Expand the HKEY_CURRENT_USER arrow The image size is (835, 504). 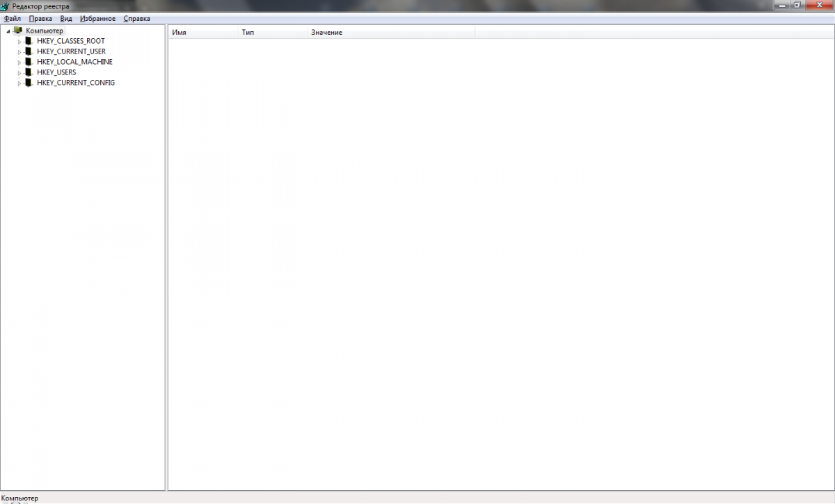pos(19,52)
